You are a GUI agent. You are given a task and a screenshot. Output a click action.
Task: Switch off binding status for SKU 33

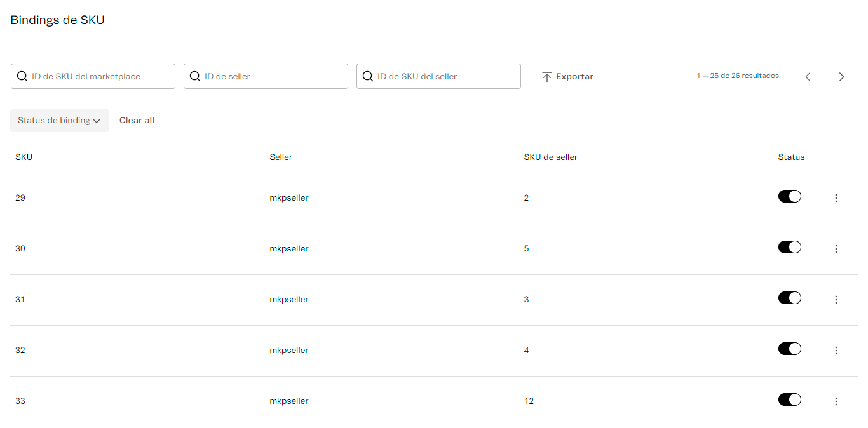point(789,400)
